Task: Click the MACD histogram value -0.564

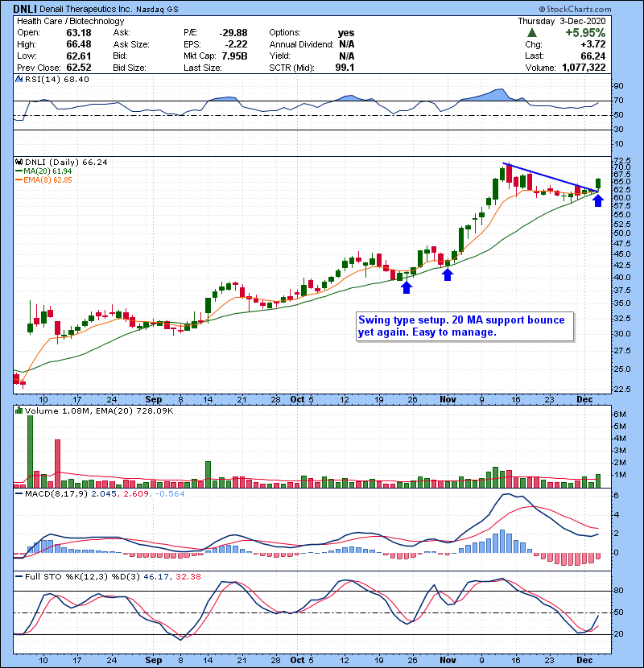Action: tap(170, 494)
